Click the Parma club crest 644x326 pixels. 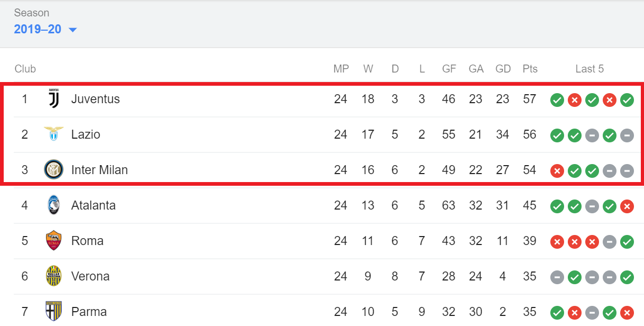[53, 312]
